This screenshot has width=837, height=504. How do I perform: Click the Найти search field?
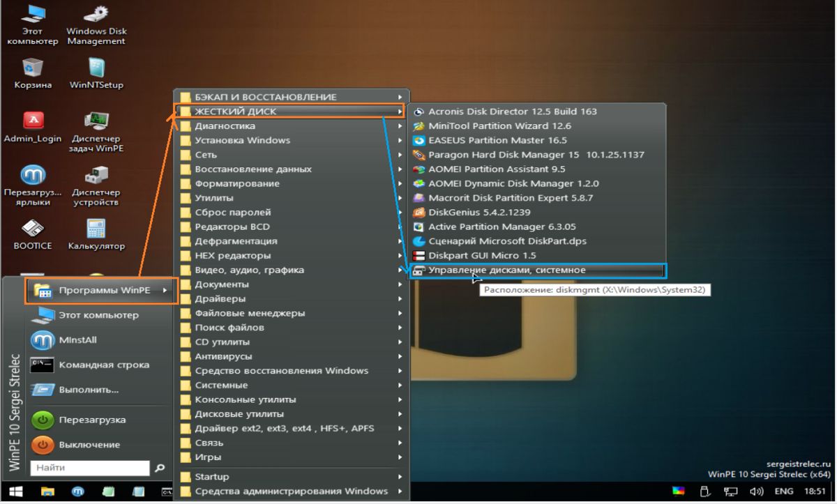coord(90,468)
